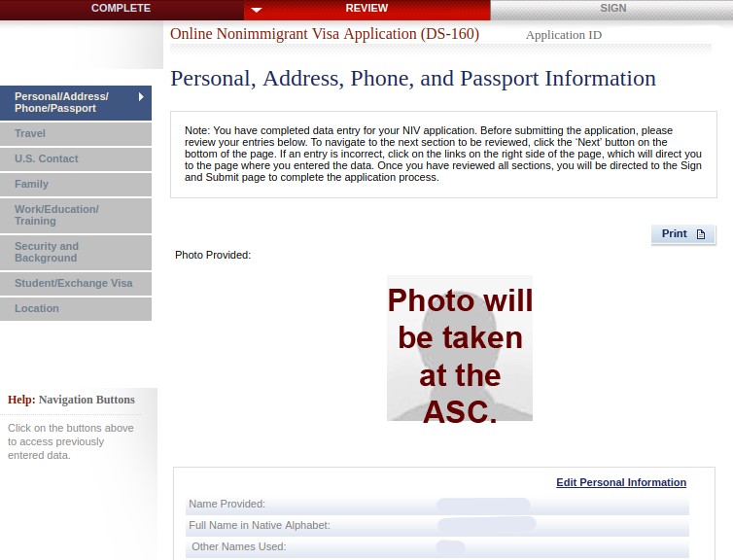733x560 pixels.
Task: Click the Name Provided value field
Action: coord(483,505)
